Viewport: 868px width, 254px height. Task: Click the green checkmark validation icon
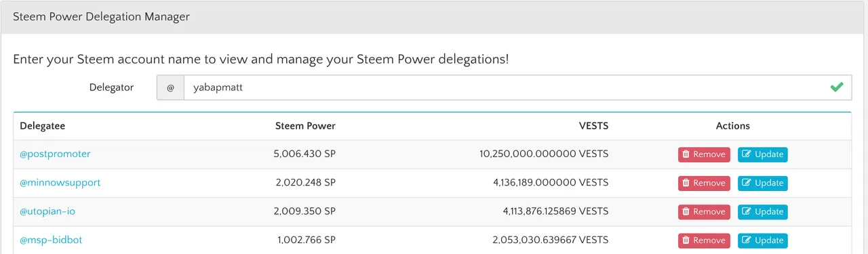pyautogui.click(x=837, y=87)
